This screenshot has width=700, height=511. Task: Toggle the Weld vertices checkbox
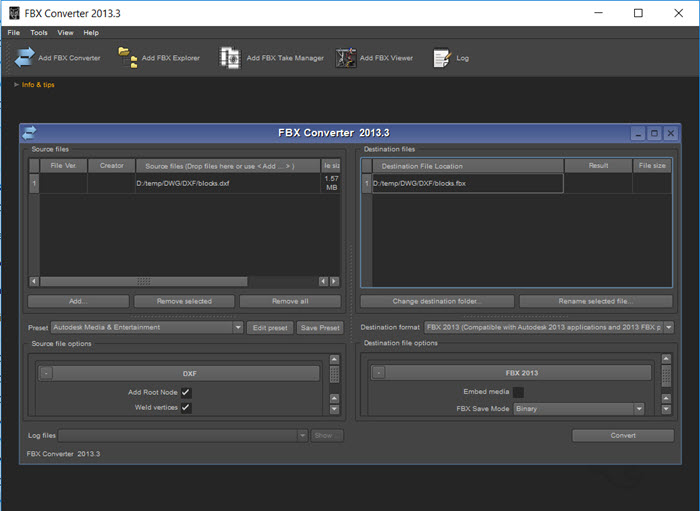point(186,407)
